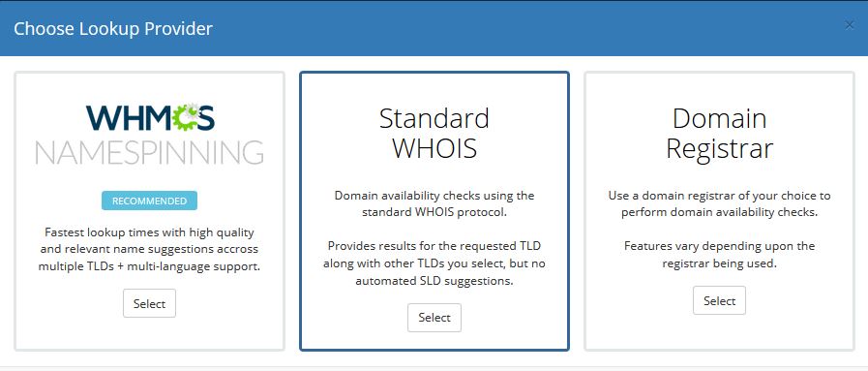Select the Domain Registrar provider

pyautogui.click(x=719, y=300)
